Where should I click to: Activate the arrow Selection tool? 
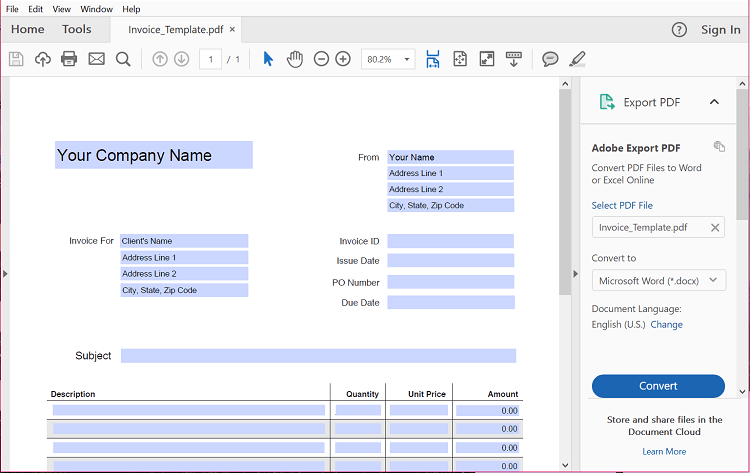tap(267, 59)
